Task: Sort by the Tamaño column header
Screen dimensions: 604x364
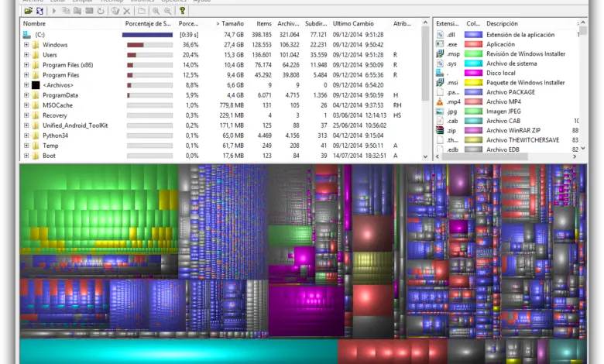Action: click(230, 23)
